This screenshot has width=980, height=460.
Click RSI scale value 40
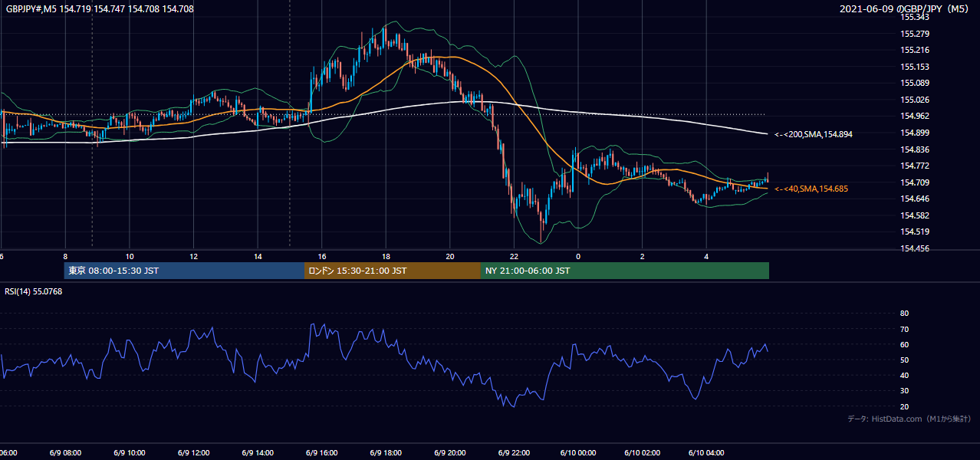(904, 376)
